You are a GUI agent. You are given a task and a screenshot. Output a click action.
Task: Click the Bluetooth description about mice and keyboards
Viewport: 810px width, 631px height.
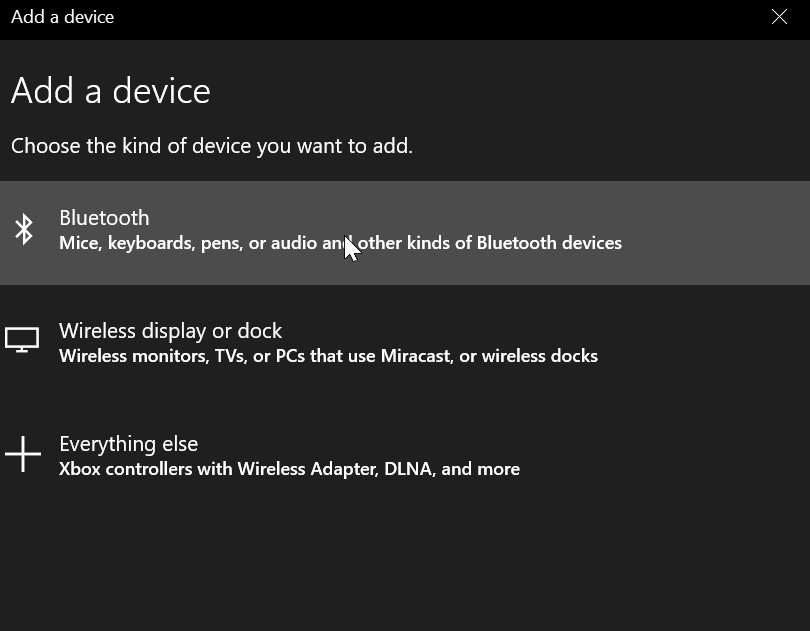(x=340, y=243)
